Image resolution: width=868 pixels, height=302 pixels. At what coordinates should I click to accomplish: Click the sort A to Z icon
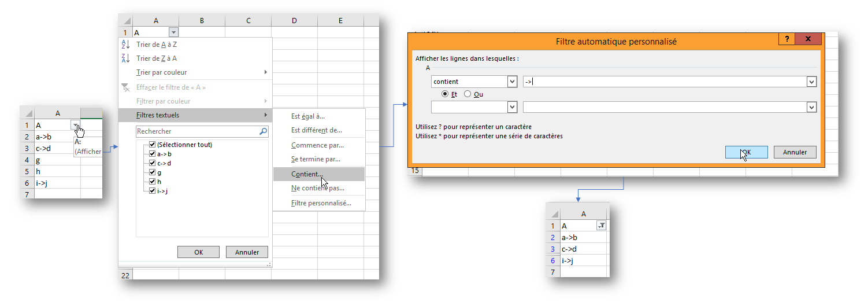[x=126, y=45]
